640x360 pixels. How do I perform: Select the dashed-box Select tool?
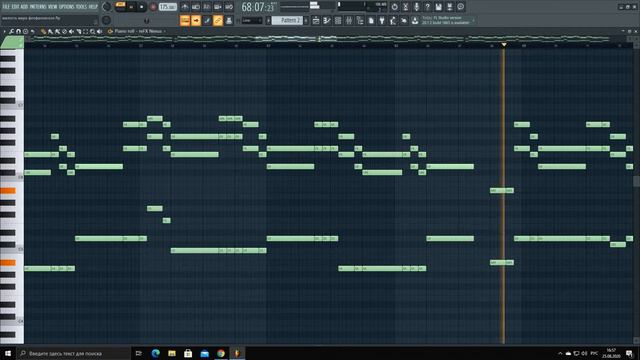[85, 31]
